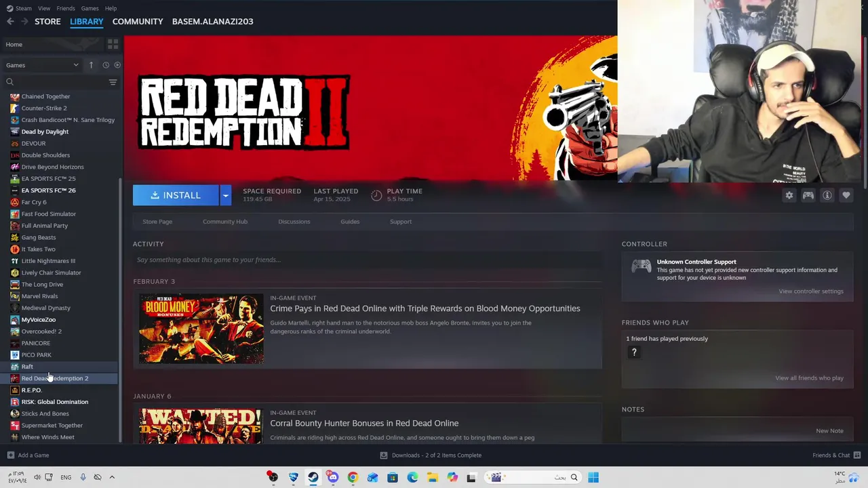The image size is (868, 488).
Task: Click the Windows taskbar search box
Action: point(534,477)
